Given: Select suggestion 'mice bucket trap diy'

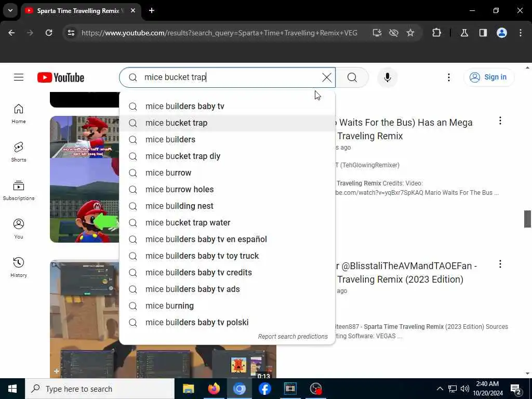Looking at the screenshot, I should pos(228,156).
